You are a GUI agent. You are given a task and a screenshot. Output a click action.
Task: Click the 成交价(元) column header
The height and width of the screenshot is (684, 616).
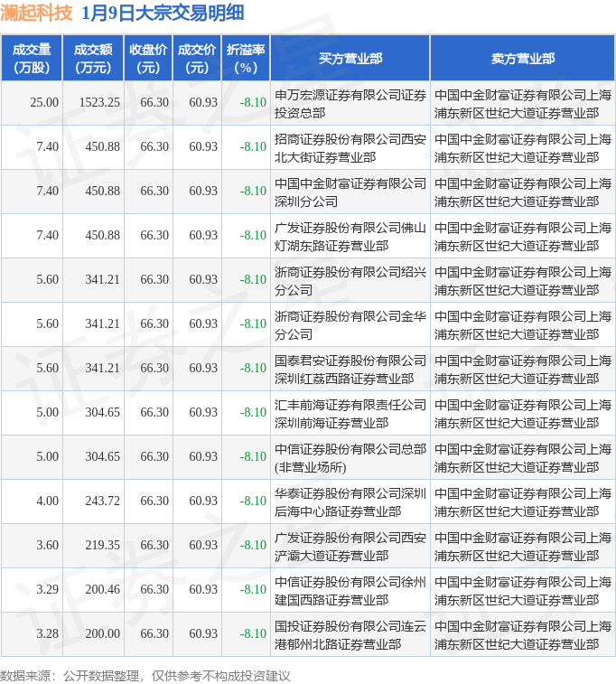click(x=197, y=58)
